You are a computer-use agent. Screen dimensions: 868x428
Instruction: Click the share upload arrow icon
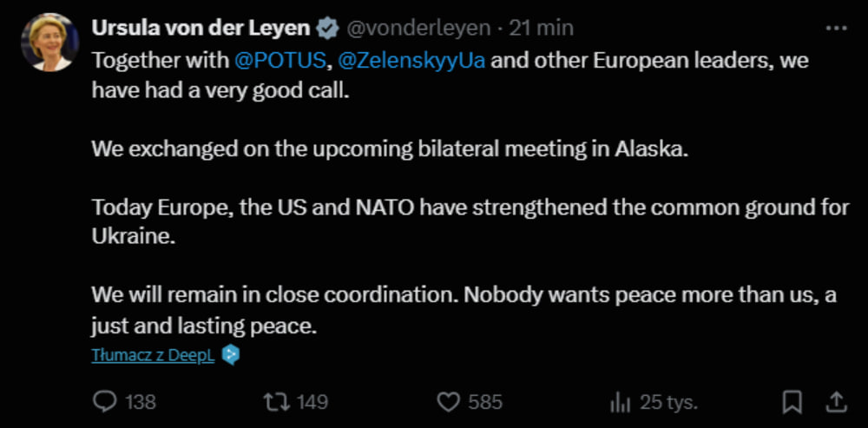click(x=835, y=402)
